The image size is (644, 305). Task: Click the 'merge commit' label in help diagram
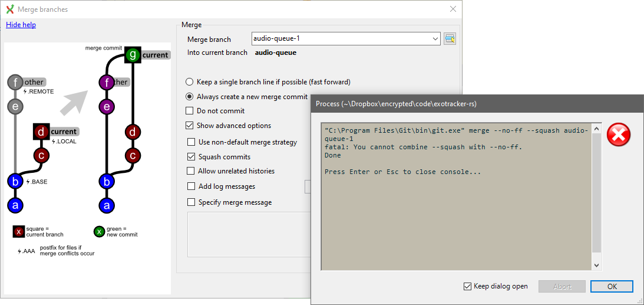click(104, 48)
